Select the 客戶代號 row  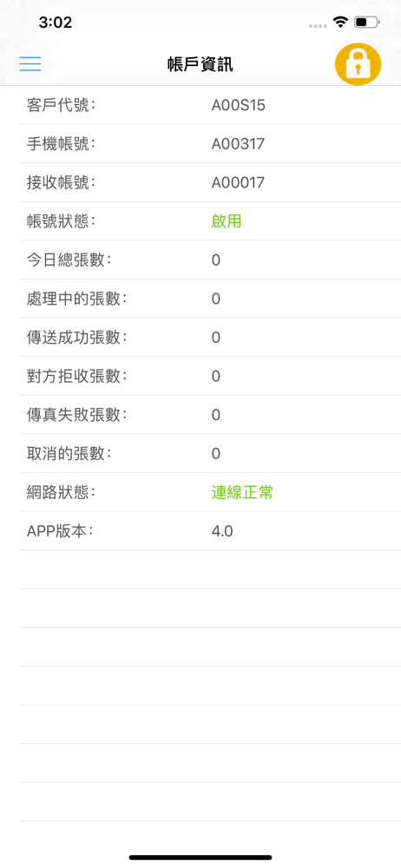(210, 105)
